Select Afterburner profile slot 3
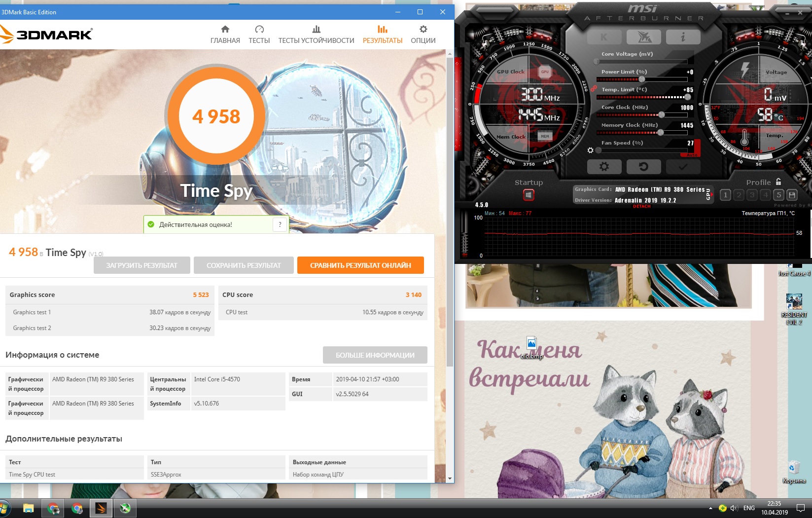Image resolution: width=812 pixels, height=518 pixels. click(752, 195)
